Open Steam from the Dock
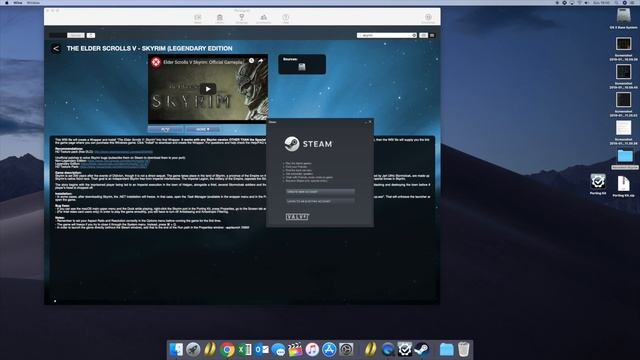The width and height of the screenshot is (640, 360). (422, 349)
